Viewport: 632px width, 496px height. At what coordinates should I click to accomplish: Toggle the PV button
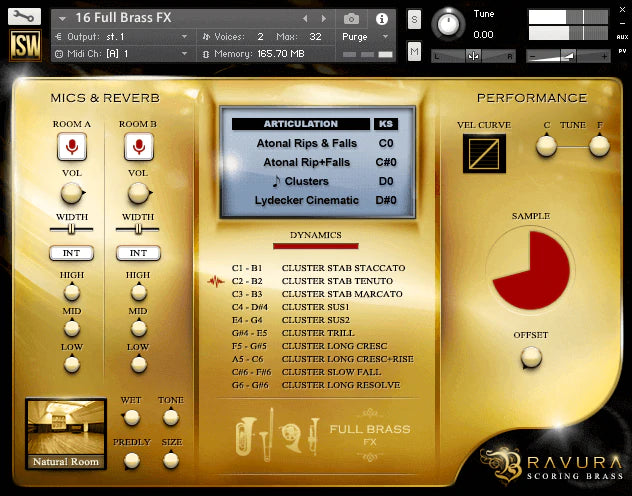click(622, 51)
